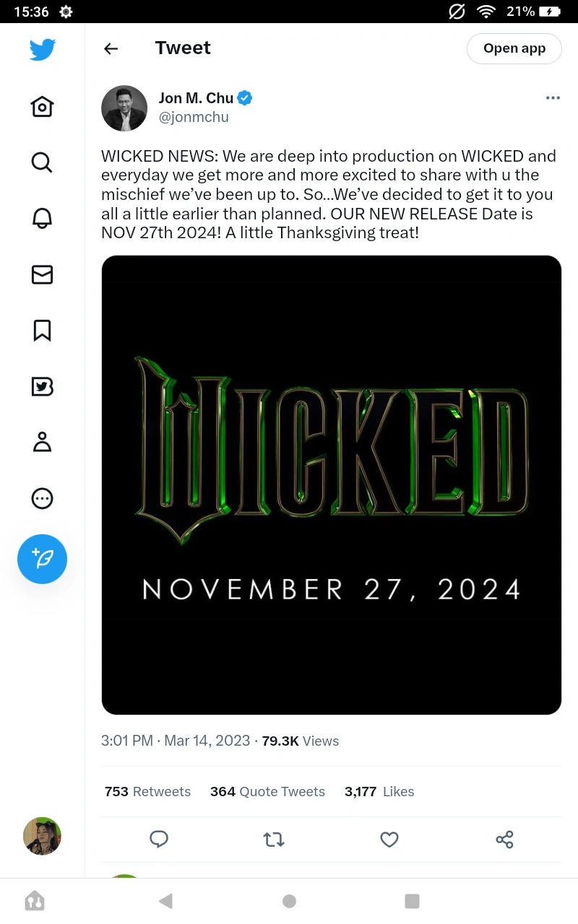The image size is (578, 924).
Task: View the 364 Quote Tweets
Action: click(267, 792)
